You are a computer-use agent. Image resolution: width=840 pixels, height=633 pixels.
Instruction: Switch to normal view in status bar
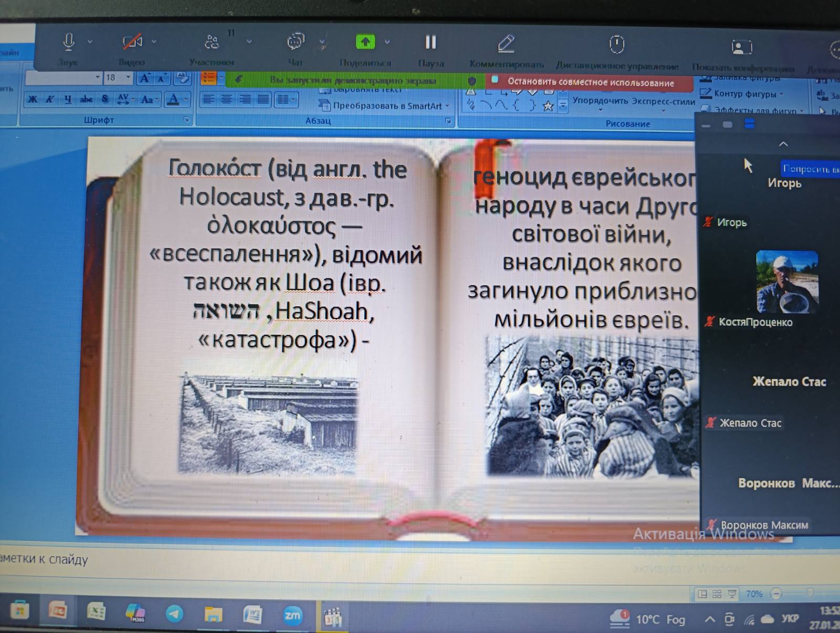click(x=702, y=594)
